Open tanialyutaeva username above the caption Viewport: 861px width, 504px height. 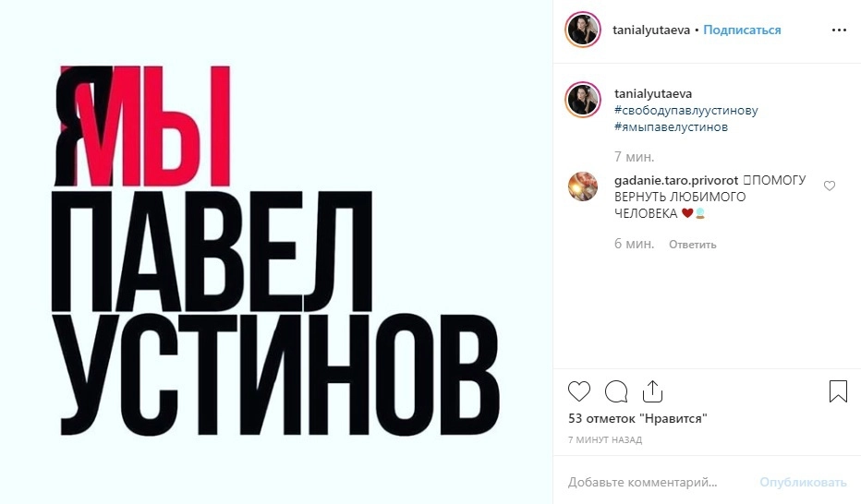point(653,94)
